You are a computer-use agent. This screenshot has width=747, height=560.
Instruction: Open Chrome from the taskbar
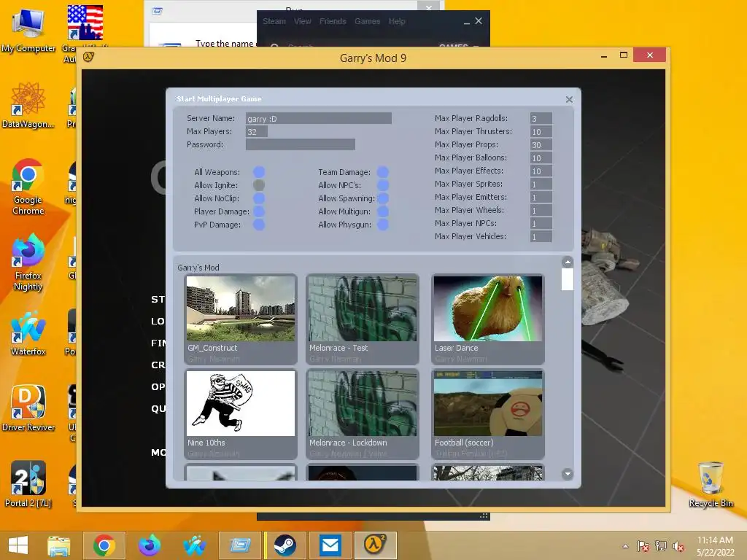(104, 545)
